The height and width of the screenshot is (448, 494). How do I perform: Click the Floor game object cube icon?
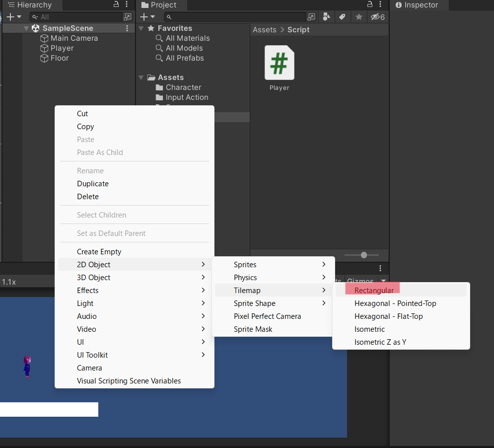point(44,58)
